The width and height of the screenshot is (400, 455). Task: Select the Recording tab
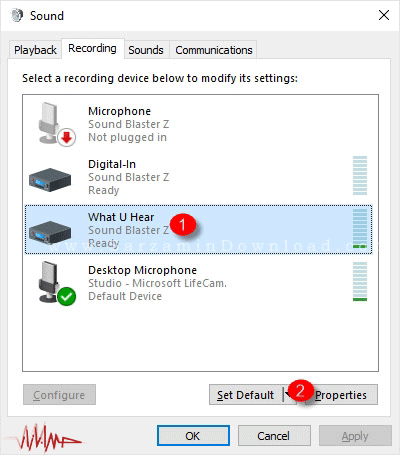tap(92, 49)
